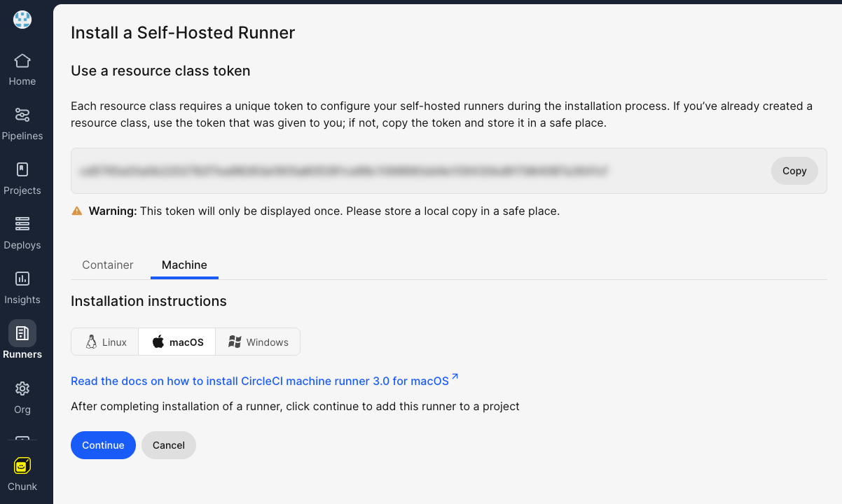Click the Cancel button
The image size is (842, 504).
point(169,445)
